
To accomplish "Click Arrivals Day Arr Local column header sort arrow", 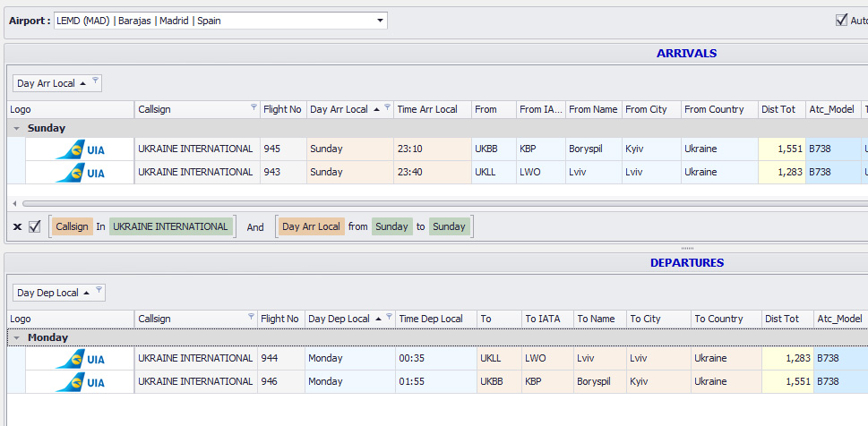I will click(x=377, y=109).
